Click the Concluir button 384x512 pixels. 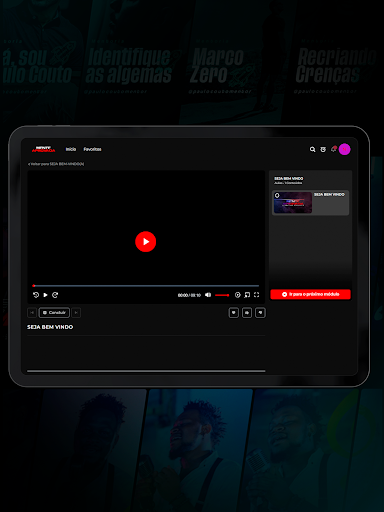point(54,313)
